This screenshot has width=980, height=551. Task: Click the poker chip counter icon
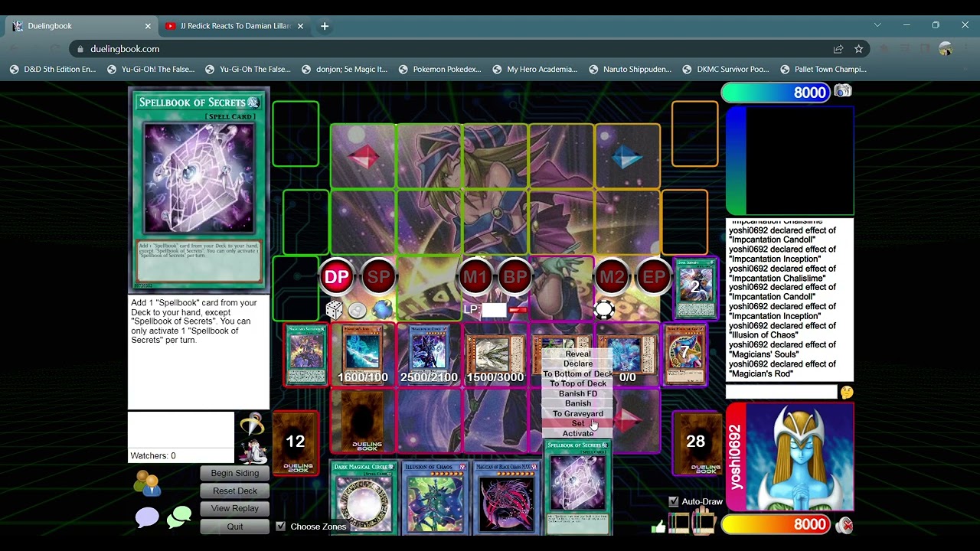604,310
